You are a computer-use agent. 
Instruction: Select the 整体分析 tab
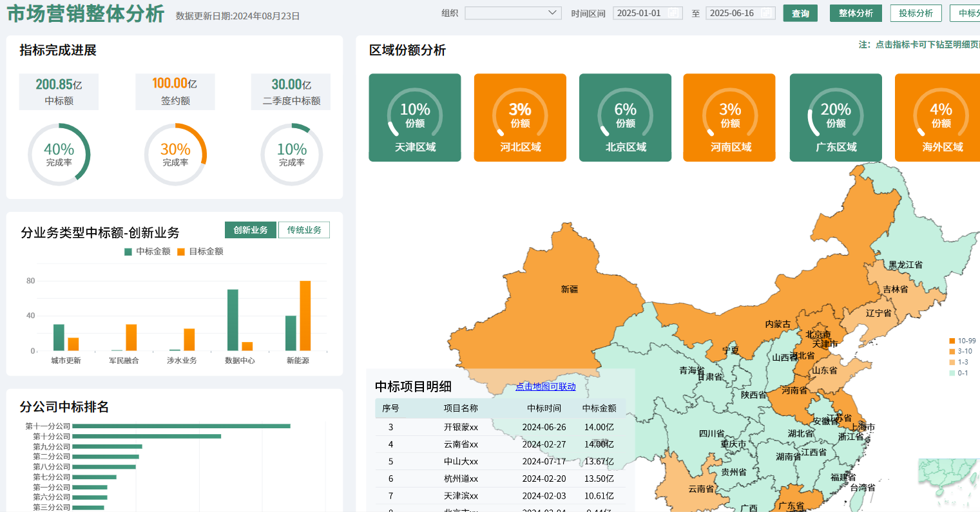point(856,13)
